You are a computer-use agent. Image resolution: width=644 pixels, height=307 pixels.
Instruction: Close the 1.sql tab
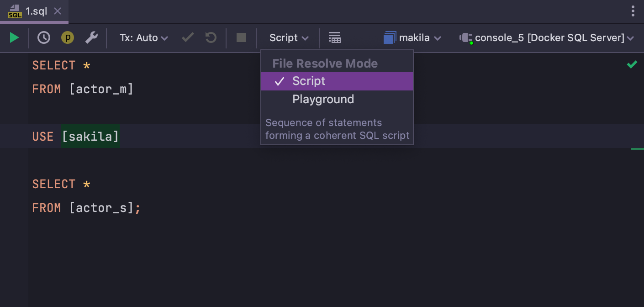point(58,11)
